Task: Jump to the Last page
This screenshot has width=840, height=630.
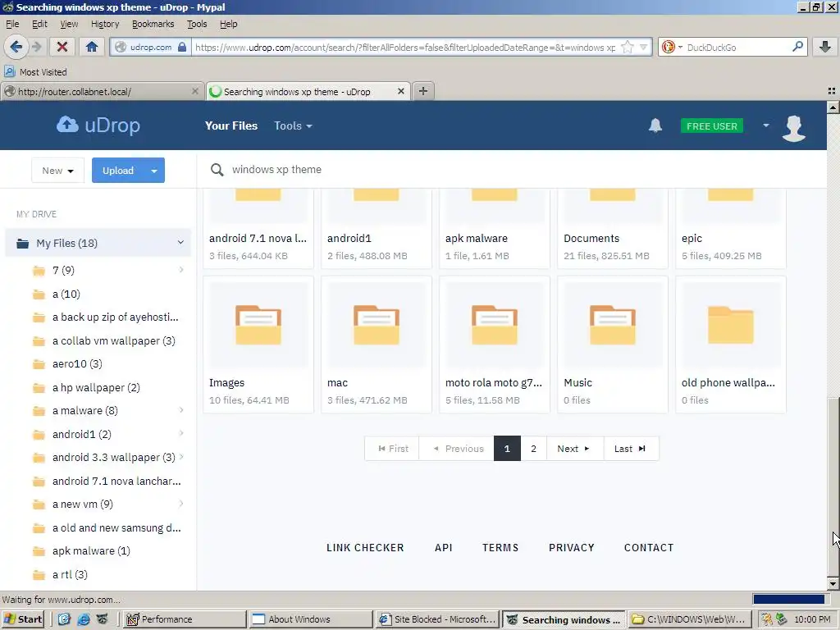Action: [631, 449]
